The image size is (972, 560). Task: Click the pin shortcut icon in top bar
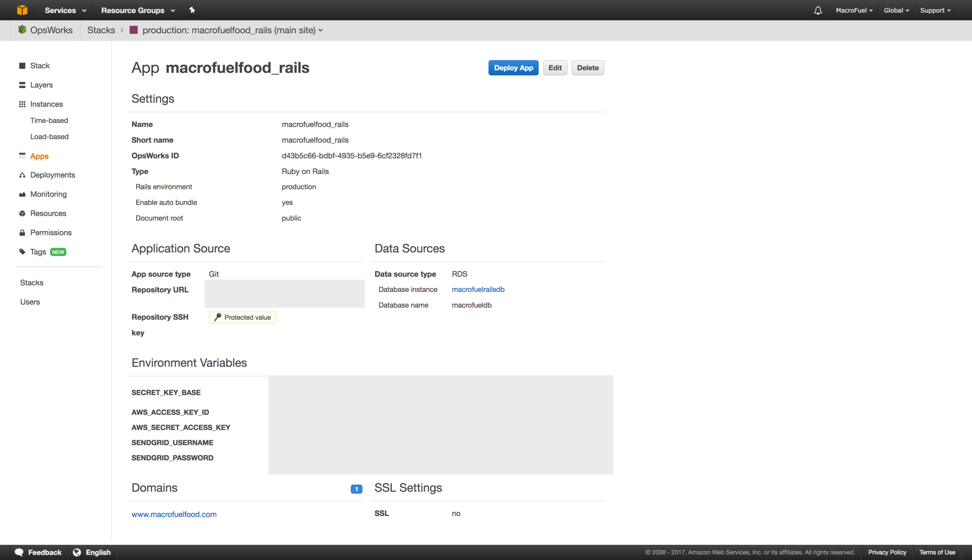click(x=192, y=10)
